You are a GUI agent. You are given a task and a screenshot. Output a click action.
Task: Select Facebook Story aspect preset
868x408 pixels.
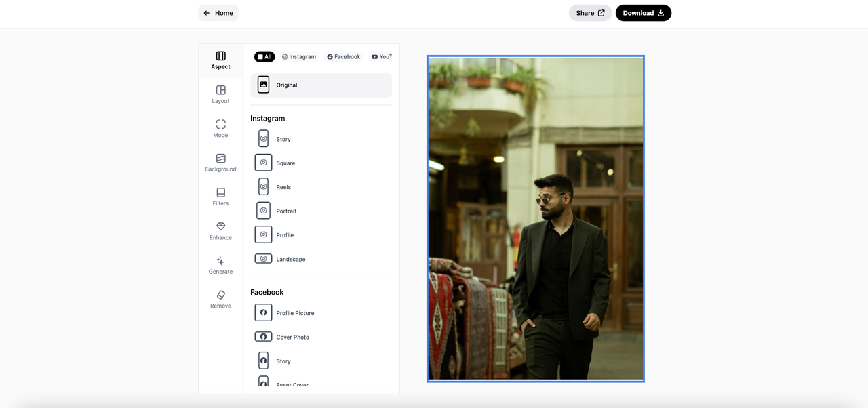tap(321, 361)
